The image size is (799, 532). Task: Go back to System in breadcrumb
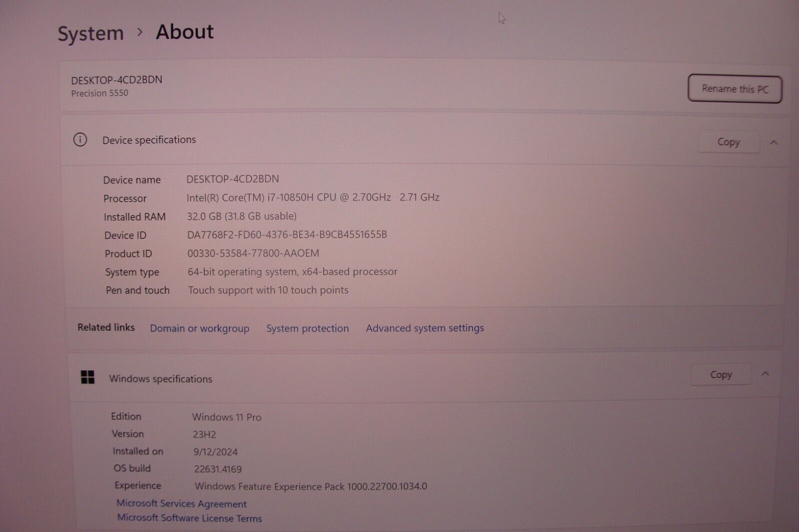90,33
